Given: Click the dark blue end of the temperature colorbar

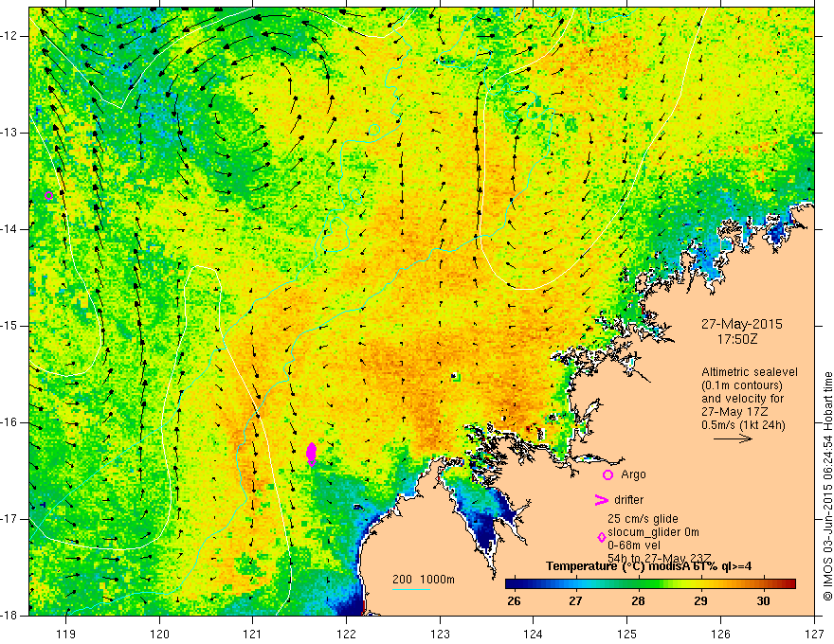Looking at the screenshot, I should [512, 584].
